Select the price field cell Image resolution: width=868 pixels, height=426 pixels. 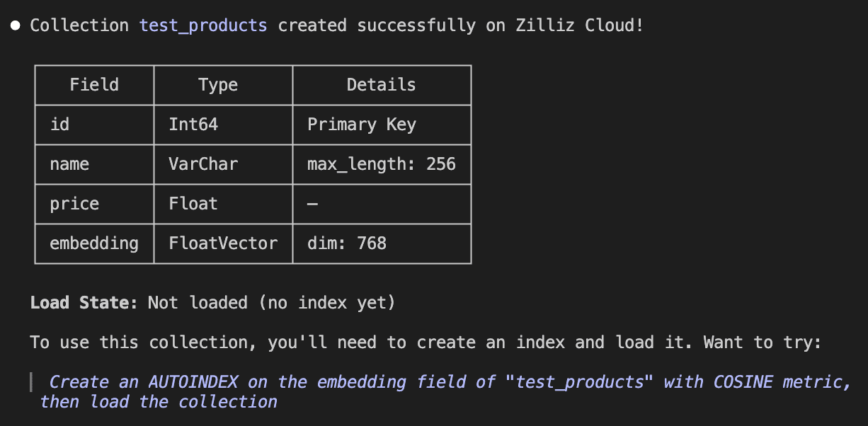(x=74, y=204)
